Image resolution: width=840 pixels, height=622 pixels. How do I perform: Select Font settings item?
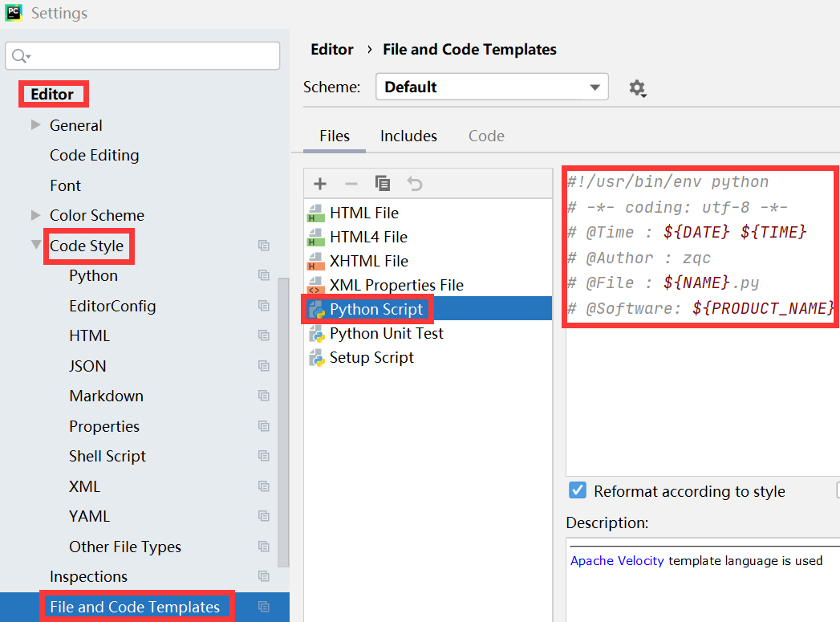65,186
